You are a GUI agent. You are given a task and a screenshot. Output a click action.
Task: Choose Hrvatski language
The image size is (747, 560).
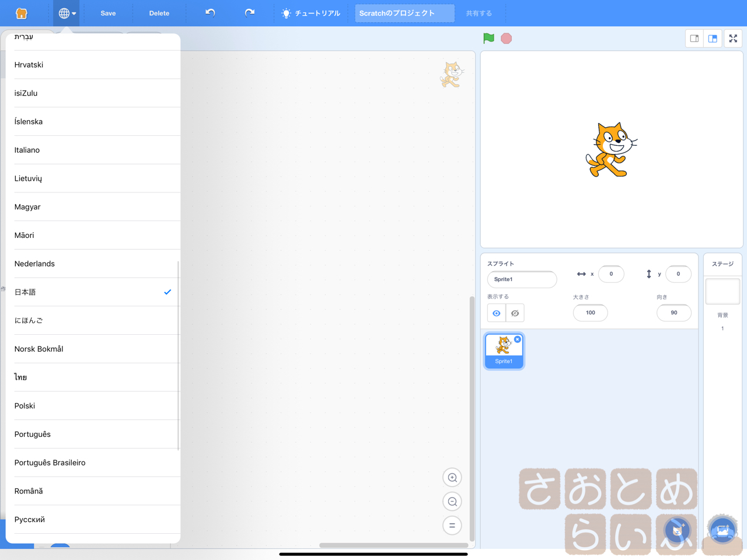93,65
